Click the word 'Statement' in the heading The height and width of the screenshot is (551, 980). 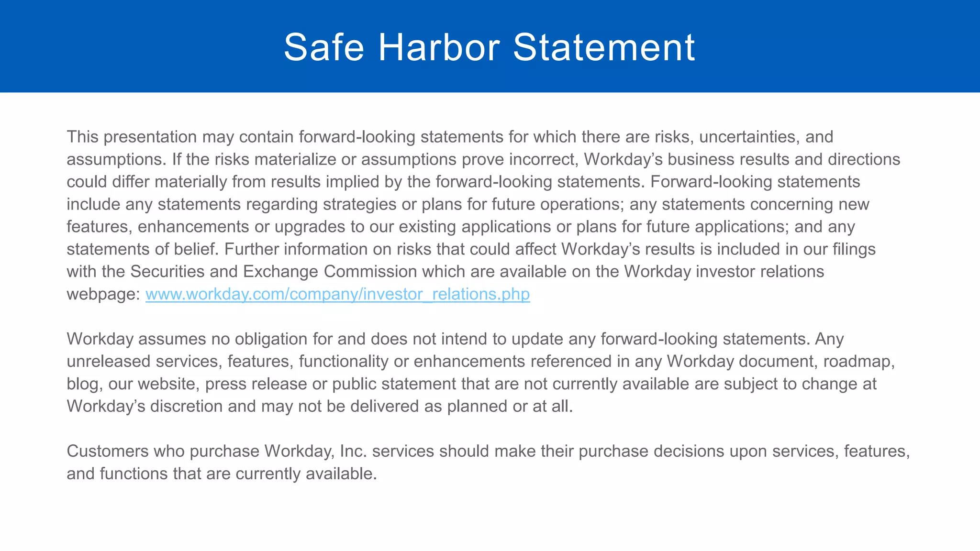604,47
